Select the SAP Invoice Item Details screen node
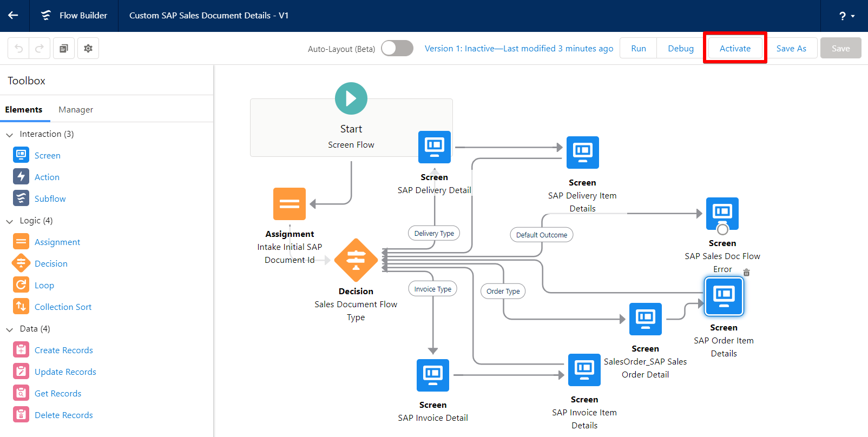 pos(584,370)
